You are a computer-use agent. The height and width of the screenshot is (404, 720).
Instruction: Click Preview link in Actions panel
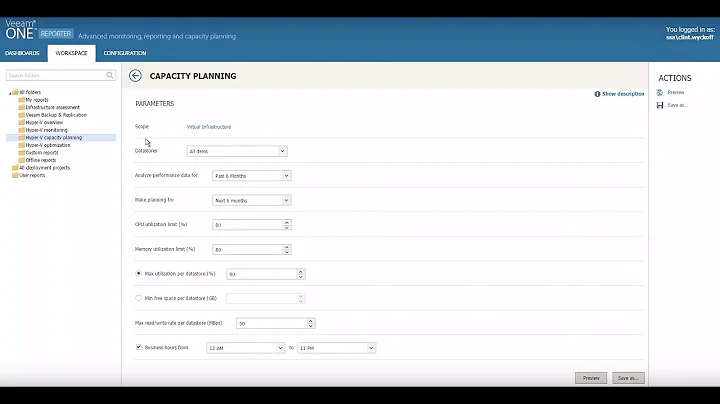coord(675,92)
